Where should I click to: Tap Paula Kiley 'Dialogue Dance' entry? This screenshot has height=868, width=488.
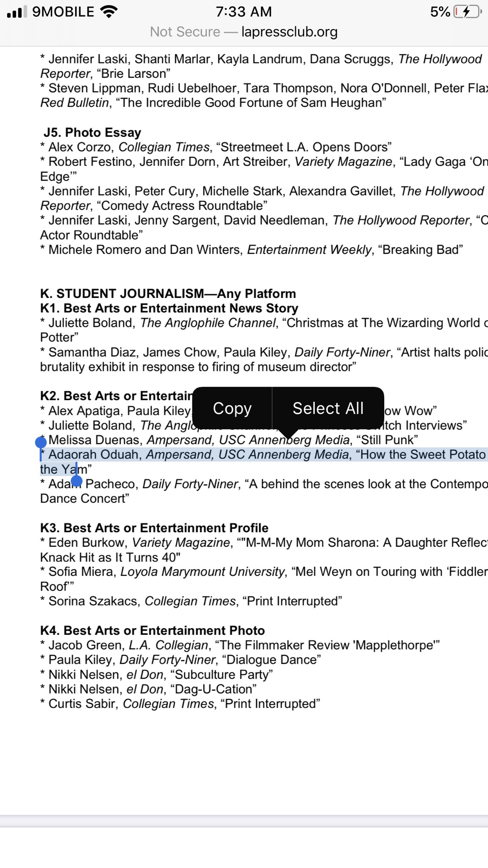[x=181, y=659]
